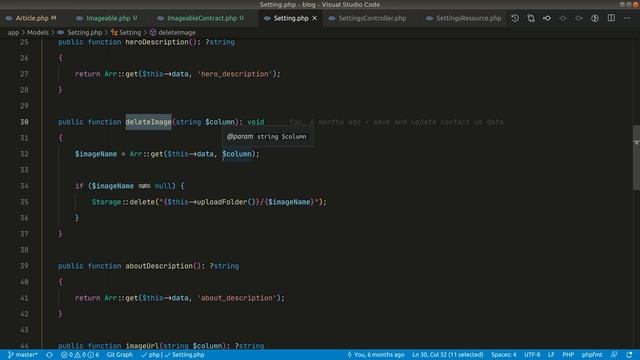Click aboutDescription function name on line 39
Image resolution: width=640 pixels, height=360 pixels.
click(x=159, y=266)
